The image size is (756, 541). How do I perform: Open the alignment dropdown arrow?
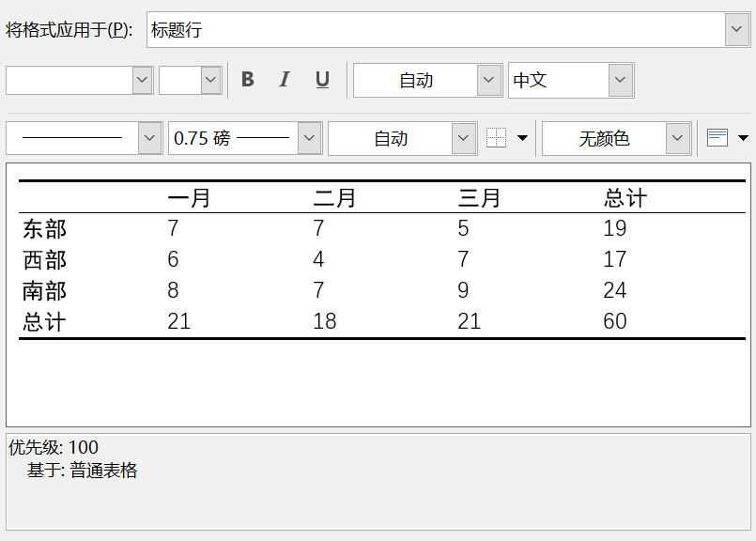(743, 138)
